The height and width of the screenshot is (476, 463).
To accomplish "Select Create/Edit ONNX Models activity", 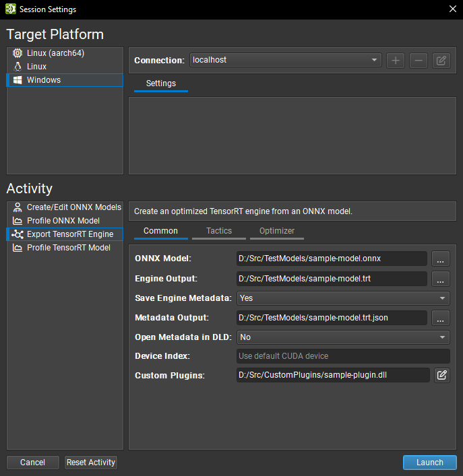I will tap(73, 207).
